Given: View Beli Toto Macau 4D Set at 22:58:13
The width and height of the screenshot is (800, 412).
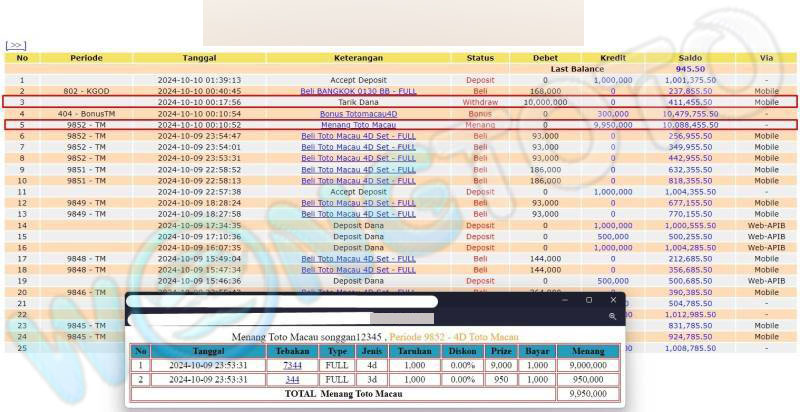Looking at the screenshot, I should pyautogui.click(x=358, y=181).
